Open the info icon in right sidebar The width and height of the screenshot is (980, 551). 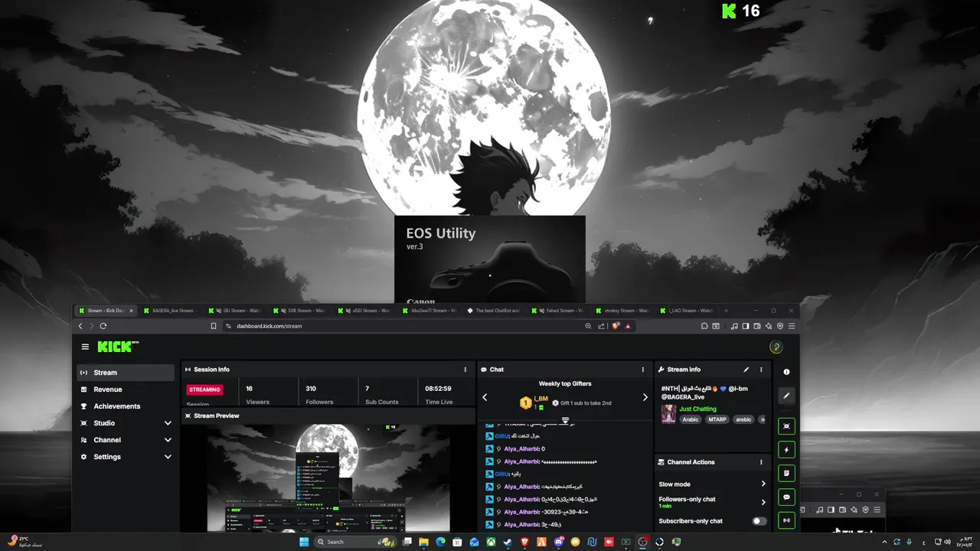(x=786, y=372)
